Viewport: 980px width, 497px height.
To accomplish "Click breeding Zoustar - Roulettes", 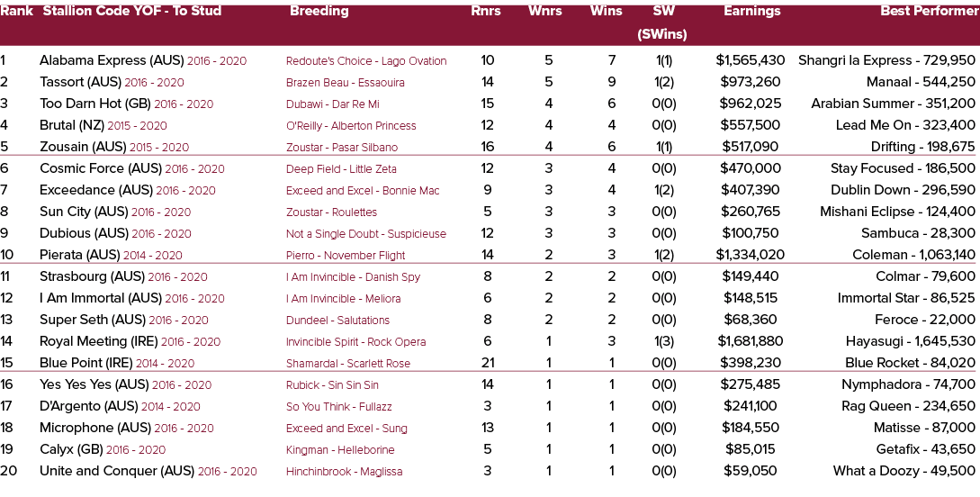I will tap(332, 212).
